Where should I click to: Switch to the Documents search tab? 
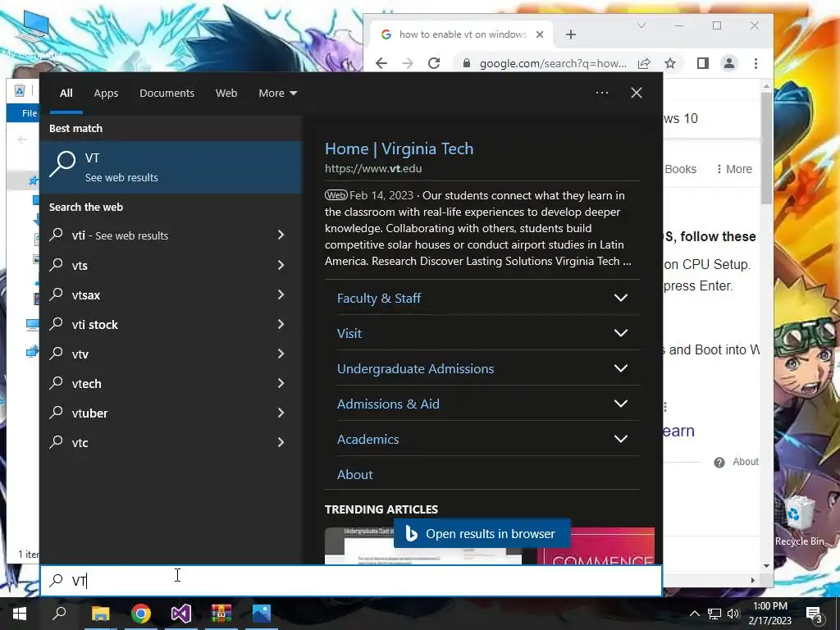click(167, 94)
